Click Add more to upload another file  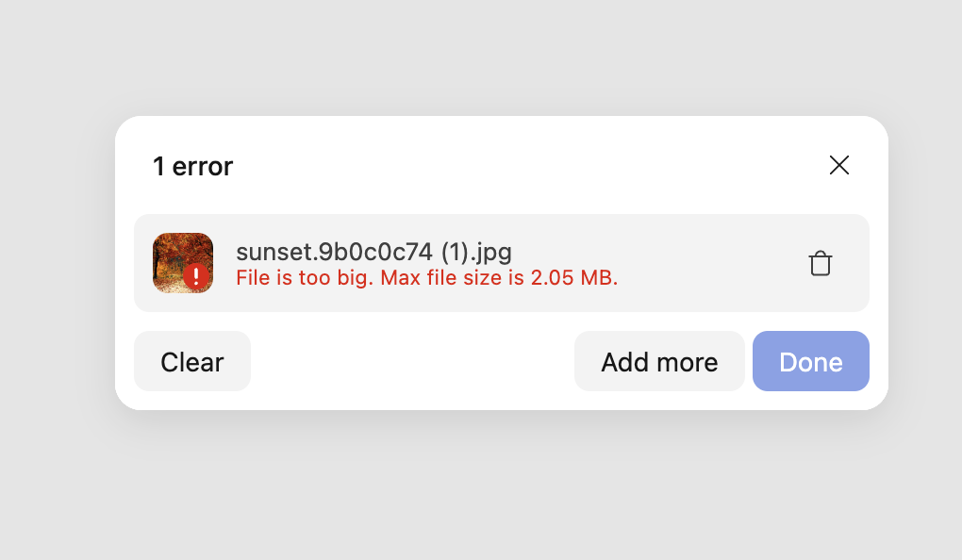point(659,361)
